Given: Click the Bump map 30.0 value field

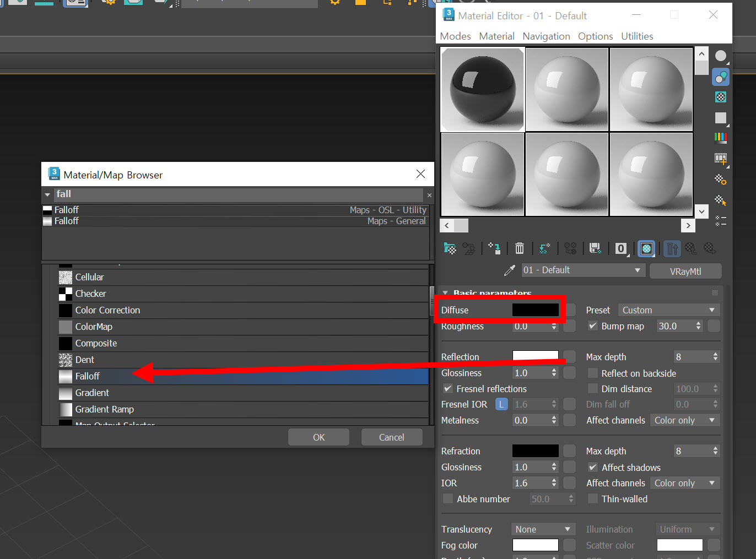Looking at the screenshot, I should (x=674, y=326).
